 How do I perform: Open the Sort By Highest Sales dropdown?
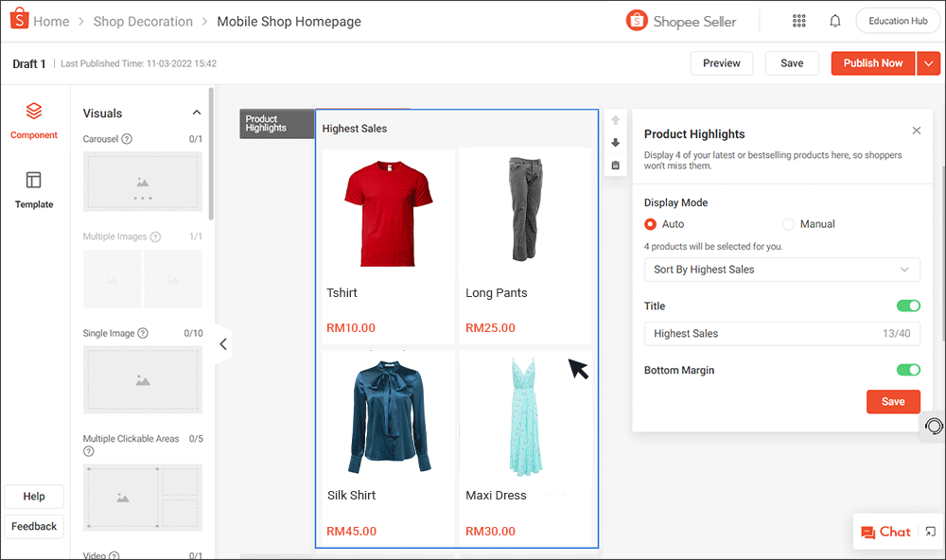[782, 270]
